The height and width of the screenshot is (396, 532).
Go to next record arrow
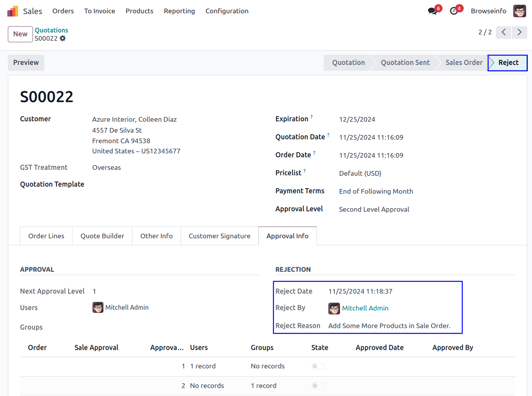point(519,32)
